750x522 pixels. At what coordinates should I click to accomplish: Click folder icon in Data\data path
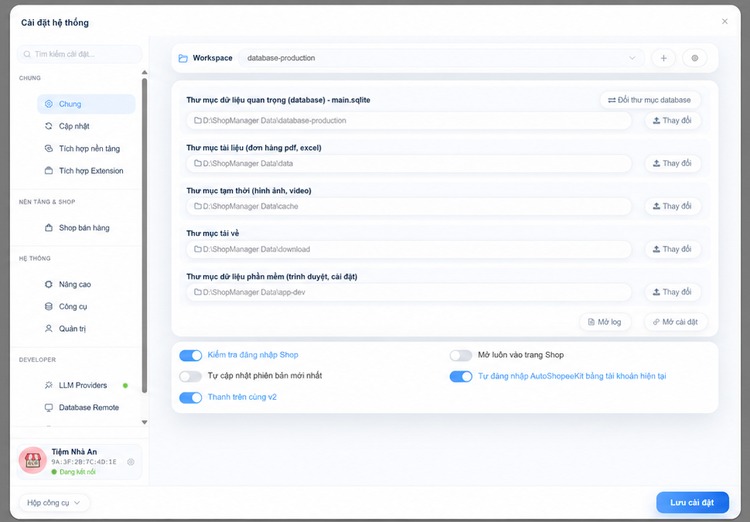click(x=198, y=164)
